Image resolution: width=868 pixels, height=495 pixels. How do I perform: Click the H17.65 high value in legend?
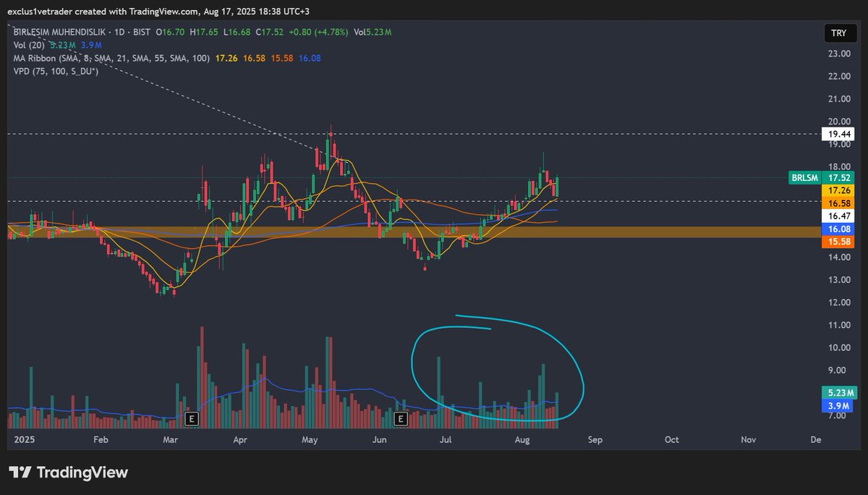(x=203, y=32)
